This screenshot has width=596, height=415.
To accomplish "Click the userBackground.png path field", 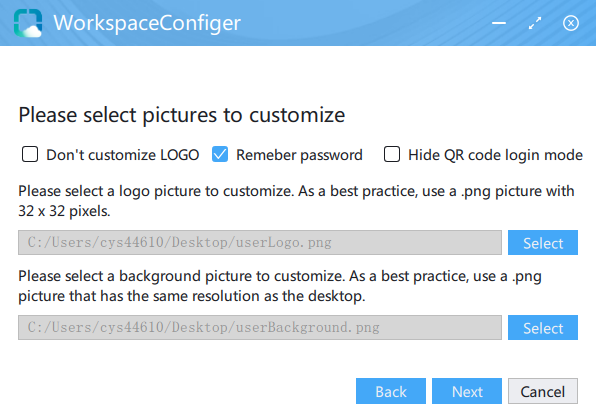I will [x=260, y=327].
